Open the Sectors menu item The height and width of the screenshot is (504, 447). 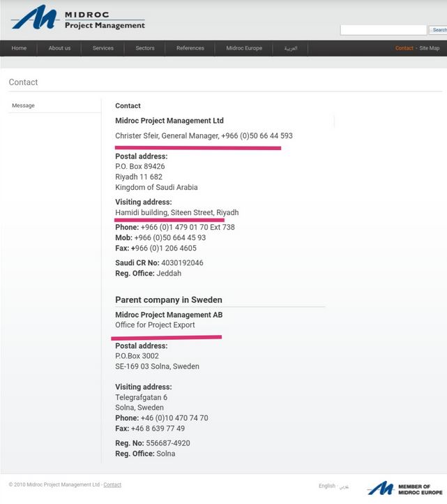tap(145, 48)
